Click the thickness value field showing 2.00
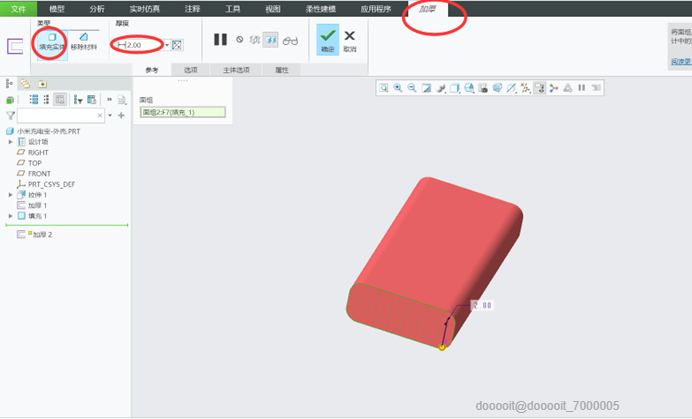The width and height of the screenshot is (692, 419). point(140,45)
